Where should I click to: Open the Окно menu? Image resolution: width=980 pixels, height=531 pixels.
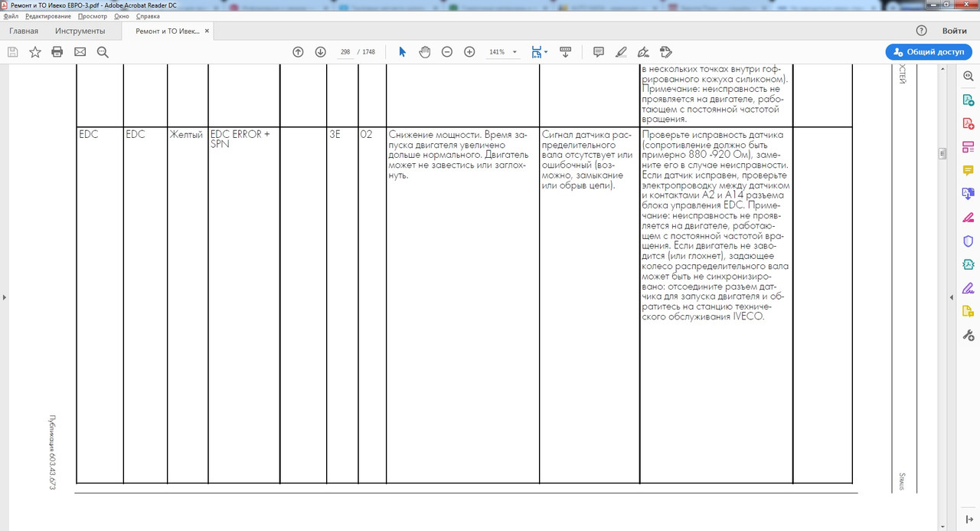pyautogui.click(x=121, y=15)
